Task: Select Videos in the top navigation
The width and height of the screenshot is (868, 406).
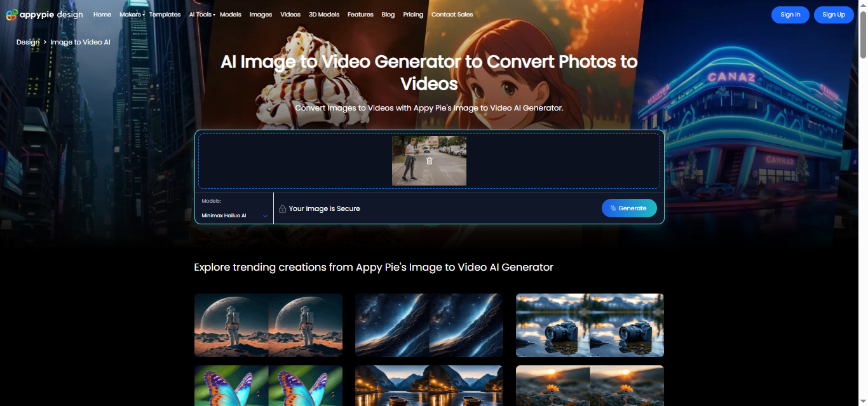Action: [x=290, y=14]
